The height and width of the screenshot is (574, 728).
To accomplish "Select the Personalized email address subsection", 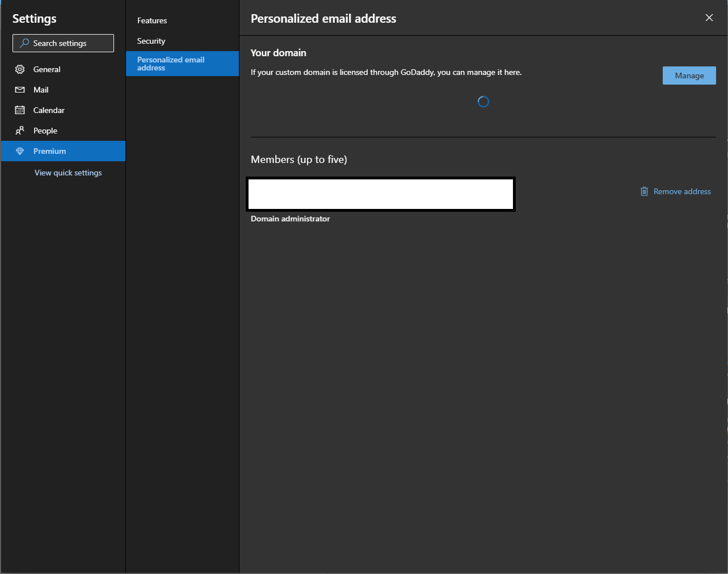I will coord(182,64).
